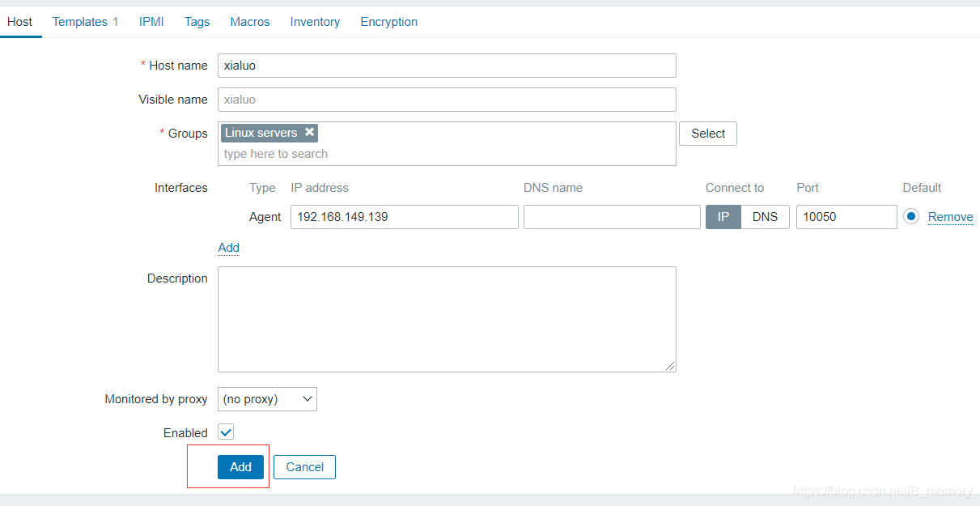Open the IPMI tab
Viewport: 980px width, 506px height.
coord(151,22)
